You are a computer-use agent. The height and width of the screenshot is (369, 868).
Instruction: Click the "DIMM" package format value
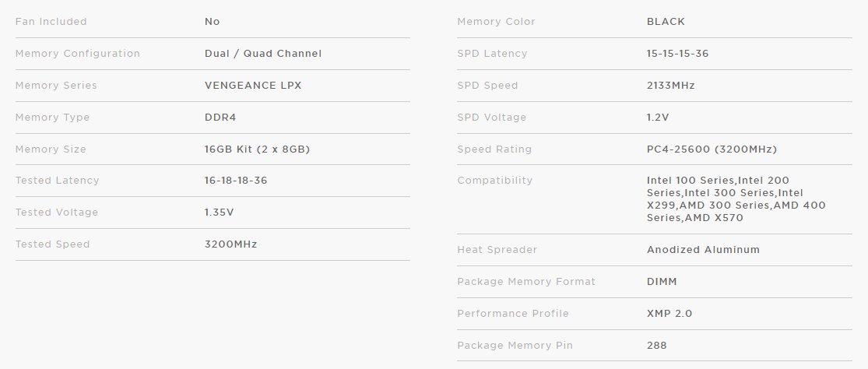tap(662, 282)
